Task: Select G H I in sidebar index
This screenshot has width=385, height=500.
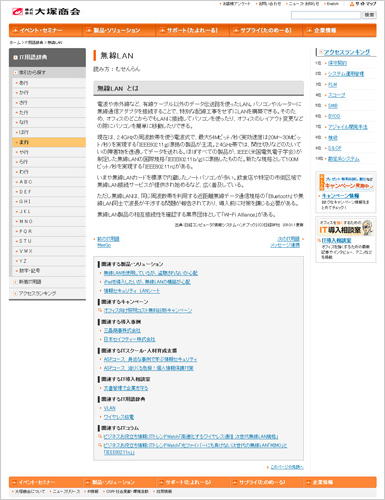Action: point(49,202)
